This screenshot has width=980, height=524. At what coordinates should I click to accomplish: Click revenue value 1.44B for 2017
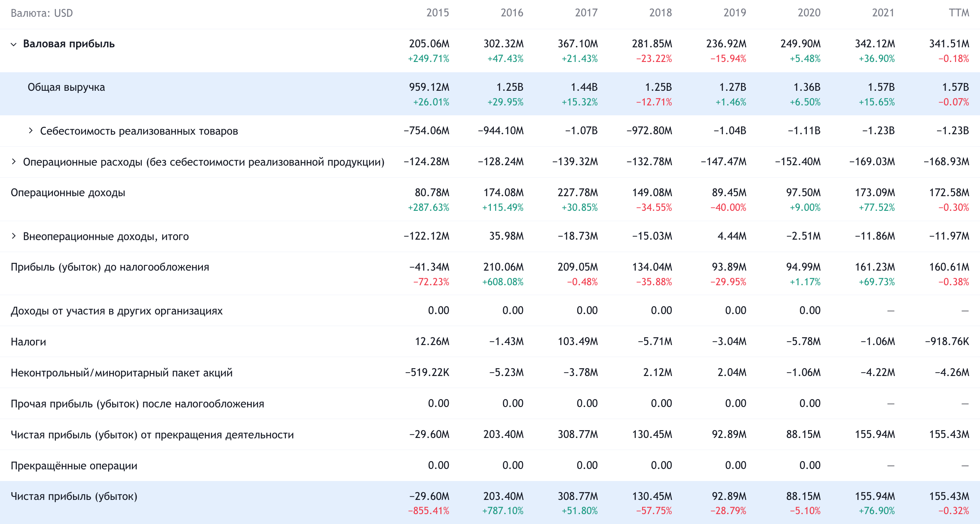coord(584,87)
